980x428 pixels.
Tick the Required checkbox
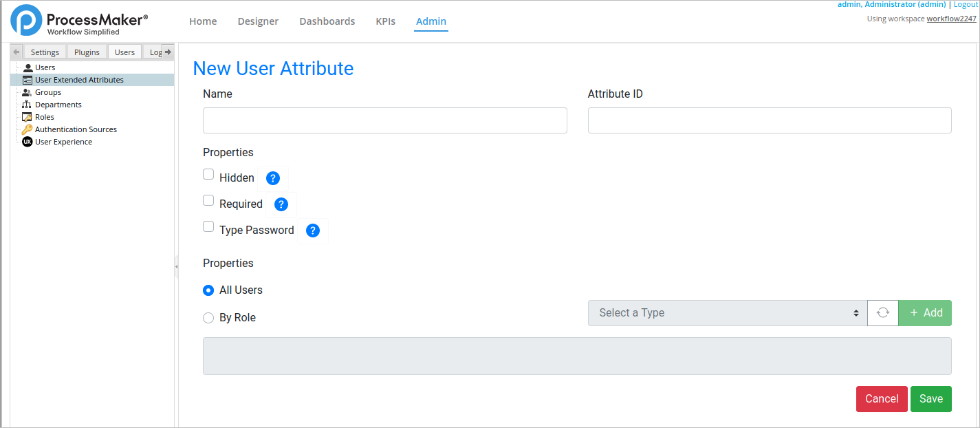point(208,201)
